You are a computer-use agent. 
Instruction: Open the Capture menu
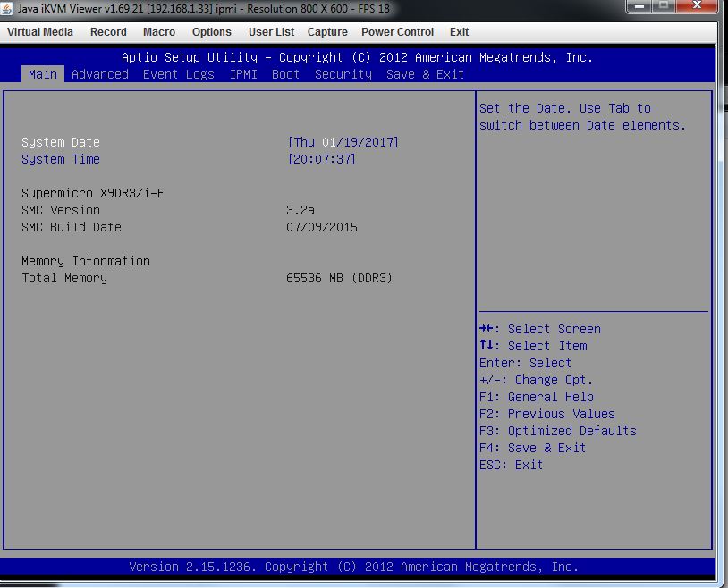tap(327, 32)
